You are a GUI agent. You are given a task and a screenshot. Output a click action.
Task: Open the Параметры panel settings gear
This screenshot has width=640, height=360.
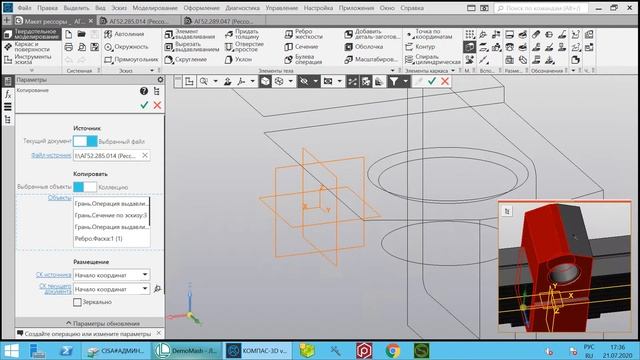point(160,80)
